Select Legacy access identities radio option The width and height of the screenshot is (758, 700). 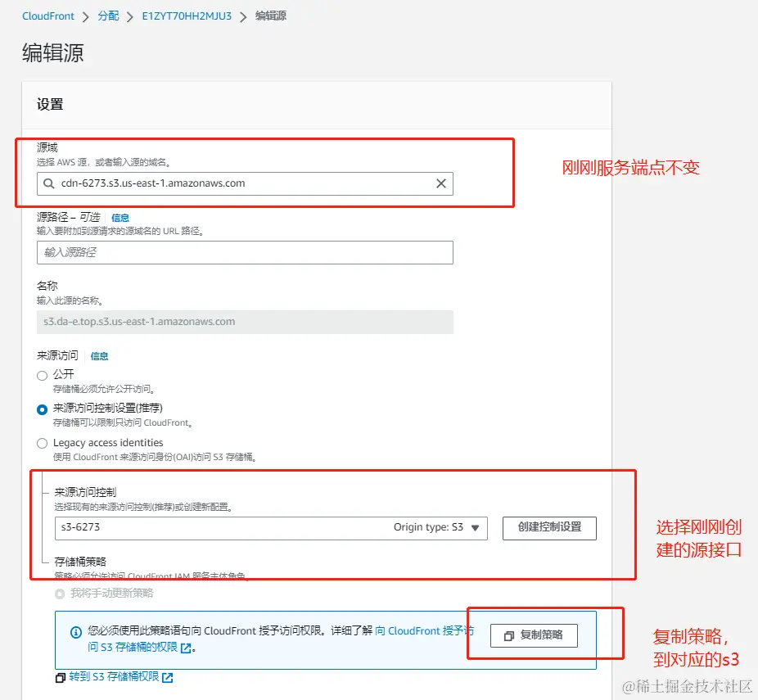click(x=42, y=443)
